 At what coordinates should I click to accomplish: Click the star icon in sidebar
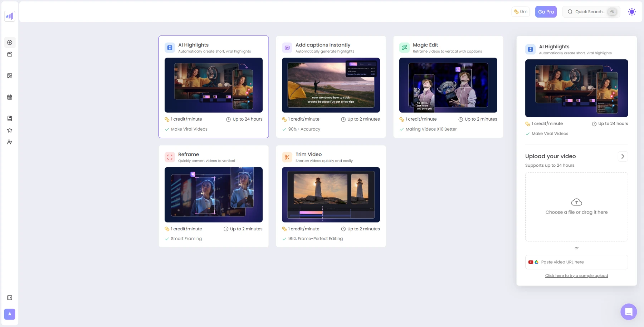tap(10, 130)
